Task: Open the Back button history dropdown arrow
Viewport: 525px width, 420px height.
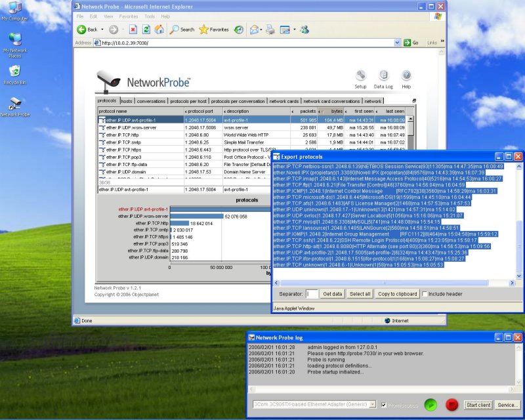Action: 102,30
